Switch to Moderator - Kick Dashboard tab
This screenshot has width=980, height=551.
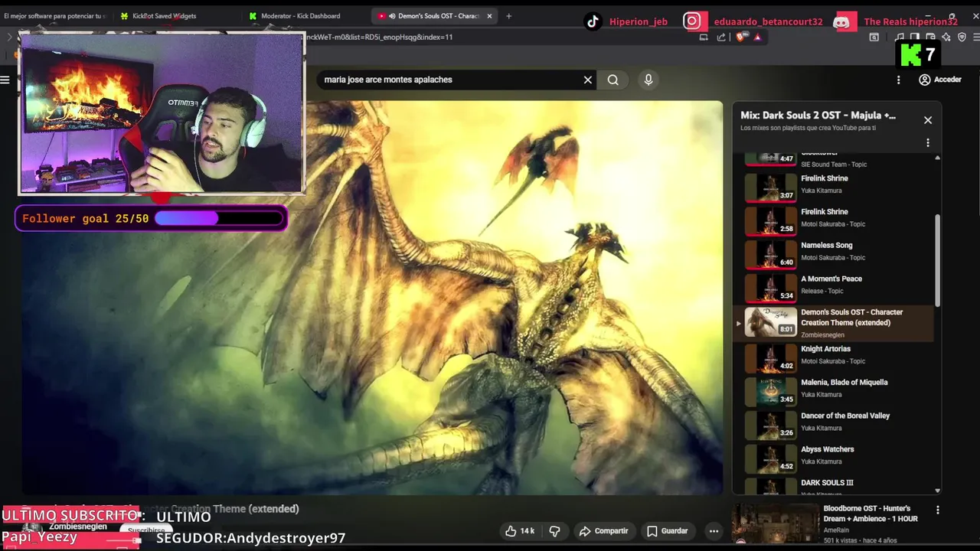coord(300,15)
